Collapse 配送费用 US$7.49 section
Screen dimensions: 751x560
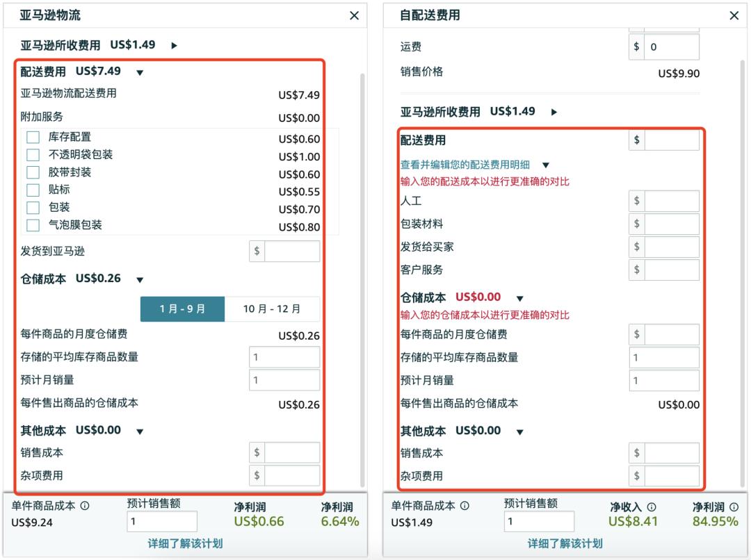(140, 73)
